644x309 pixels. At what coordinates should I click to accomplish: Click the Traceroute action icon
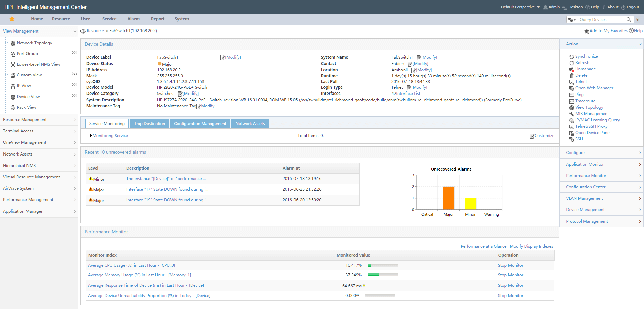(571, 101)
